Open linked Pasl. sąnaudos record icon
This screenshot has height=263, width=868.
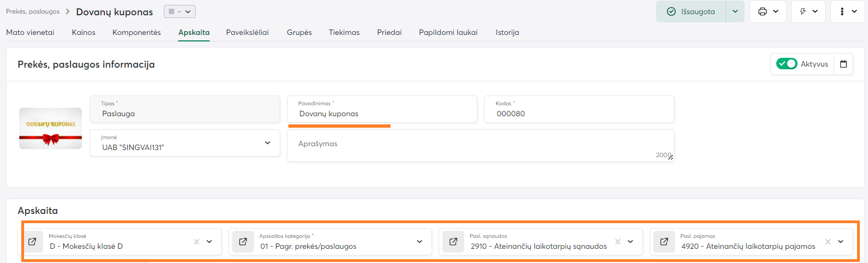coord(453,242)
